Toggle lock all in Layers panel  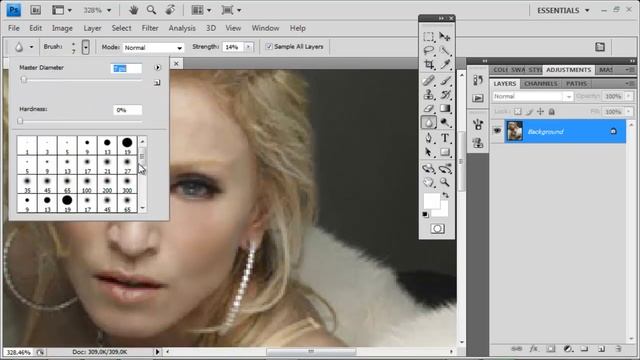pos(551,111)
